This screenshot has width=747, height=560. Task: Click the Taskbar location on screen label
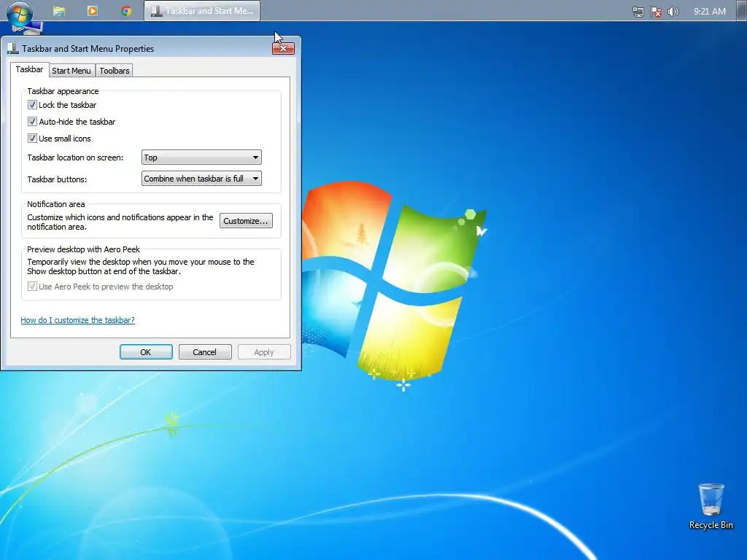click(x=75, y=157)
